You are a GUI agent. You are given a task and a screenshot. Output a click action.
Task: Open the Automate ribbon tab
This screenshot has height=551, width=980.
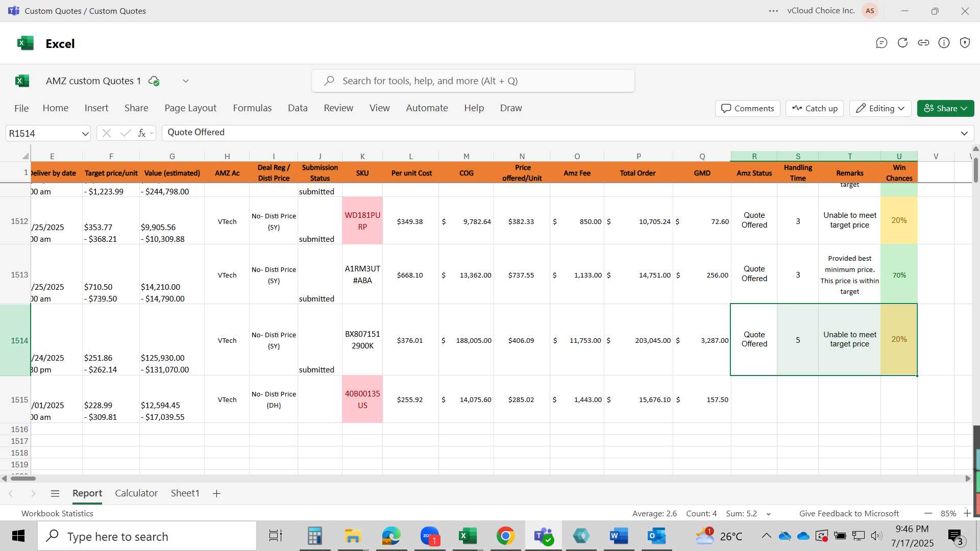point(427,108)
